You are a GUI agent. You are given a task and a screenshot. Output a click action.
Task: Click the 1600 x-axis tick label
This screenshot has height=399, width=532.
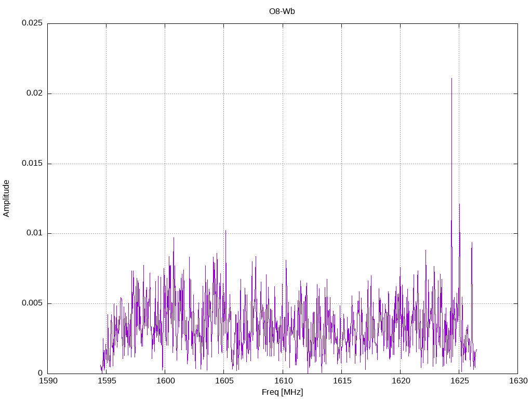point(166,381)
